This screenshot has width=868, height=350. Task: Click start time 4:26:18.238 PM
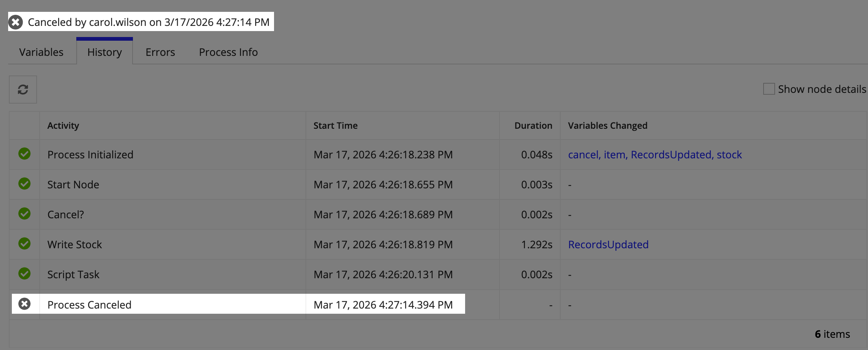pyautogui.click(x=383, y=155)
